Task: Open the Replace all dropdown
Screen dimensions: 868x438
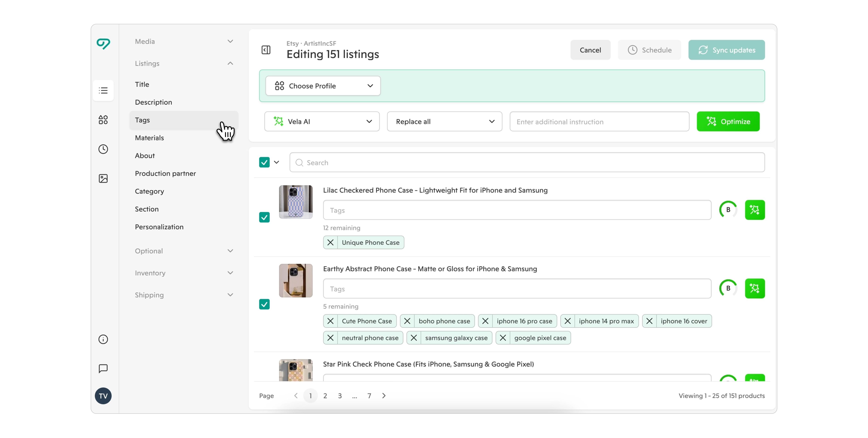Action: click(x=444, y=122)
